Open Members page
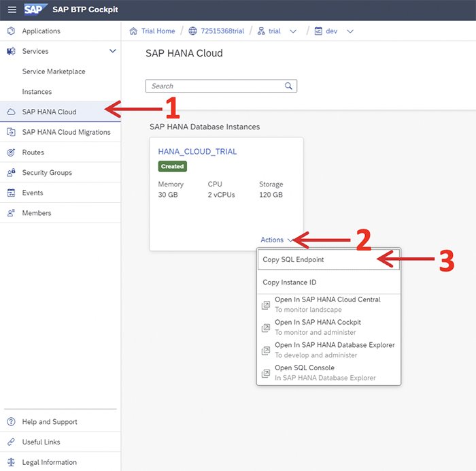476x471 pixels. pyautogui.click(x=61, y=213)
